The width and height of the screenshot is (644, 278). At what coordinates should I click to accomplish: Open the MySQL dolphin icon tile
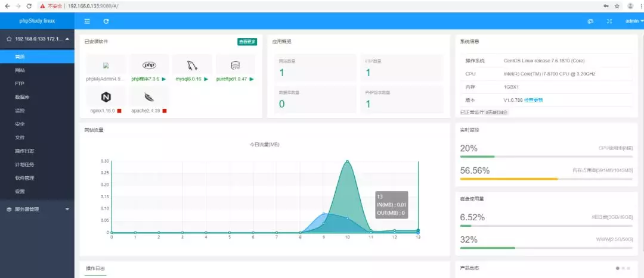(x=192, y=65)
